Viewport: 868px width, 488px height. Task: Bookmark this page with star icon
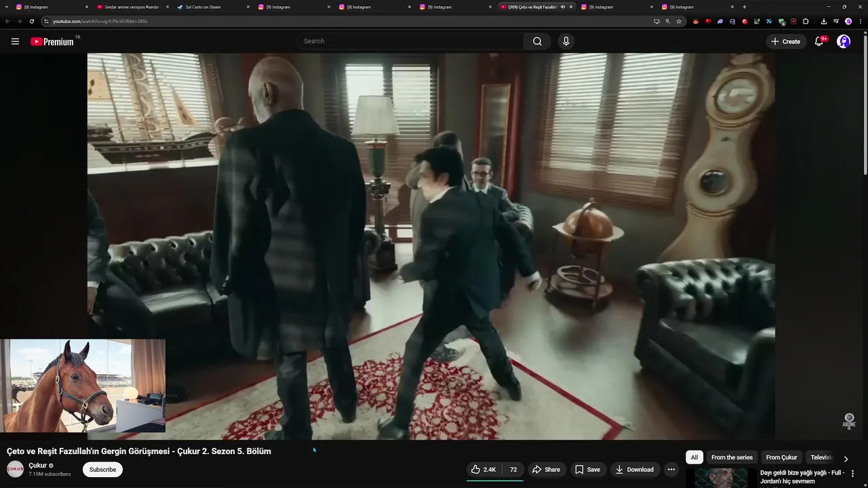click(679, 21)
